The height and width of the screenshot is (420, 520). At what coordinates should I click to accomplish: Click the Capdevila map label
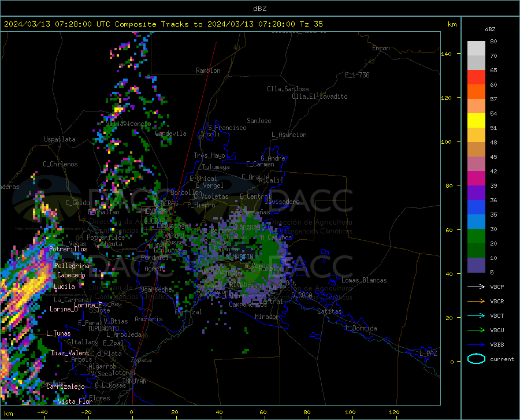point(171,133)
